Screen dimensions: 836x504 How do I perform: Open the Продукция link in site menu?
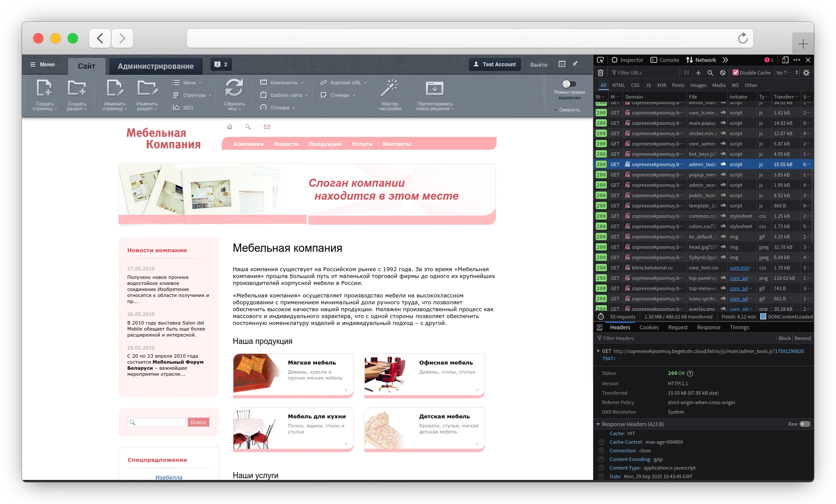325,144
